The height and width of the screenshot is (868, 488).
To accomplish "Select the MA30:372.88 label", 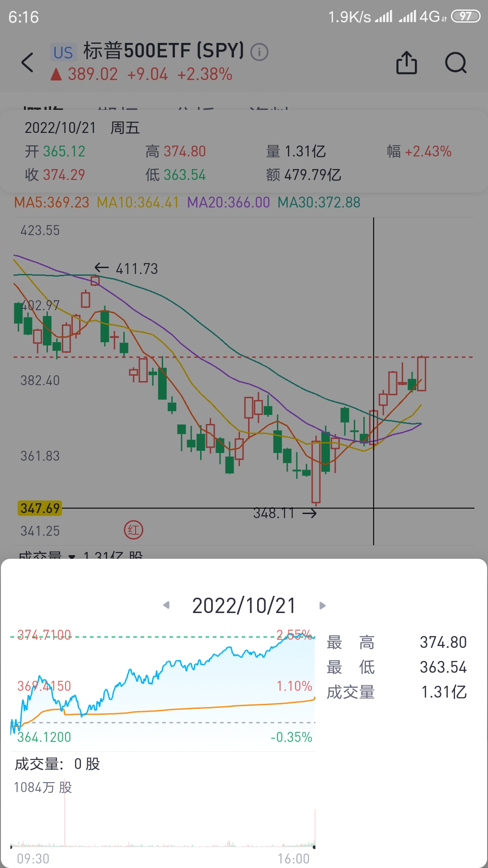I will coord(319,203).
